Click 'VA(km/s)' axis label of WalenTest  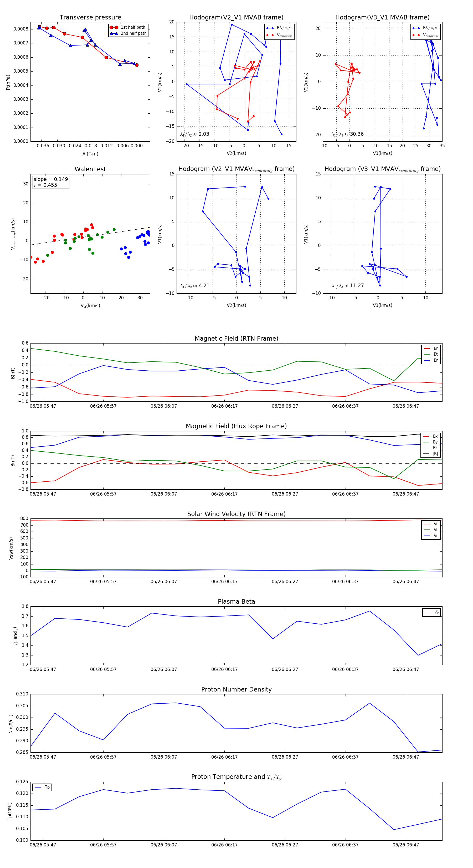[90, 306]
